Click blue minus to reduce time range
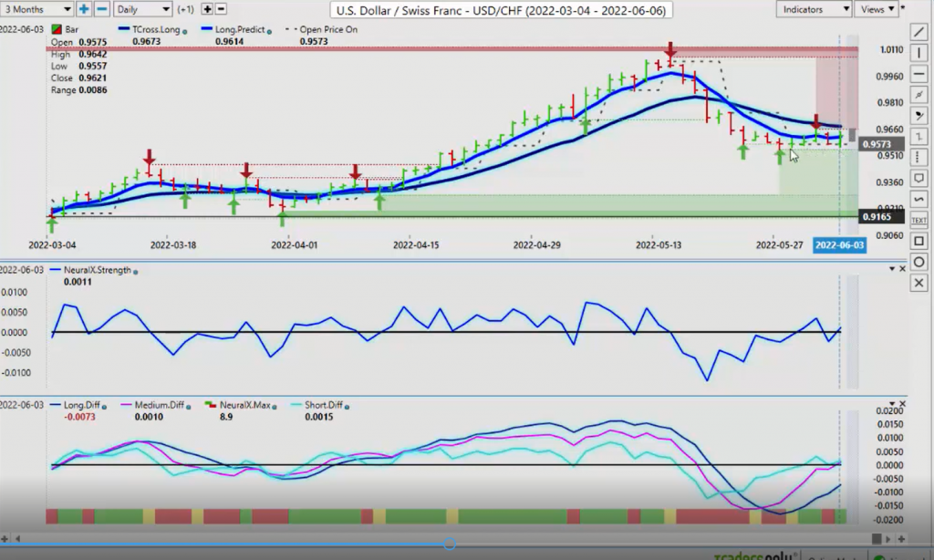The width and height of the screenshot is (934, 560). pyautogui.click(x=102, y=9)
